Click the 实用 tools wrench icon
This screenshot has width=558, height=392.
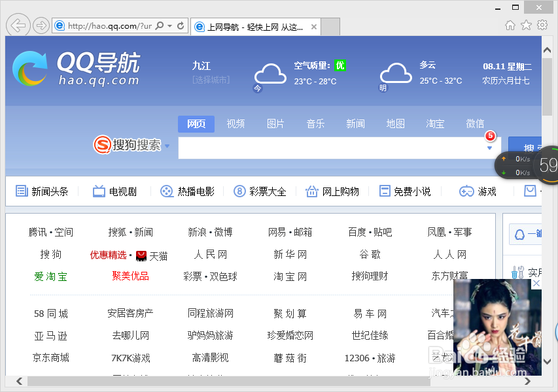pos(517,272)
